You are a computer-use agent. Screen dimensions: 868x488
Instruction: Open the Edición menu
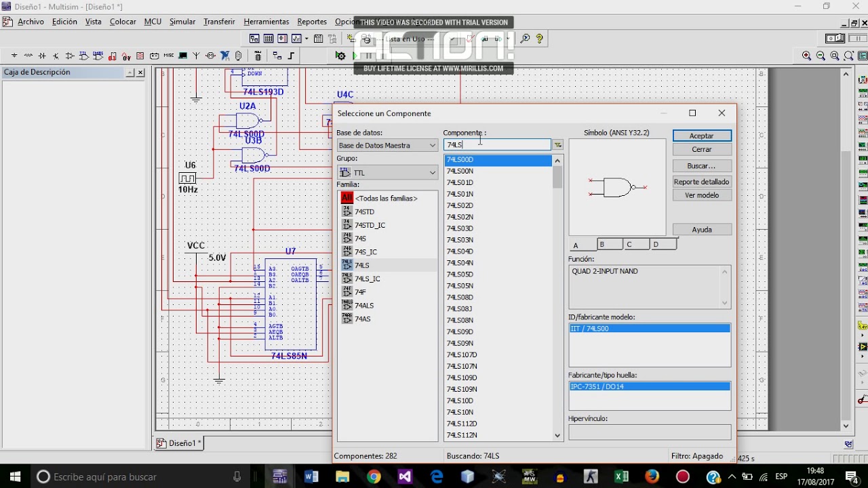(x=64, y=22)
